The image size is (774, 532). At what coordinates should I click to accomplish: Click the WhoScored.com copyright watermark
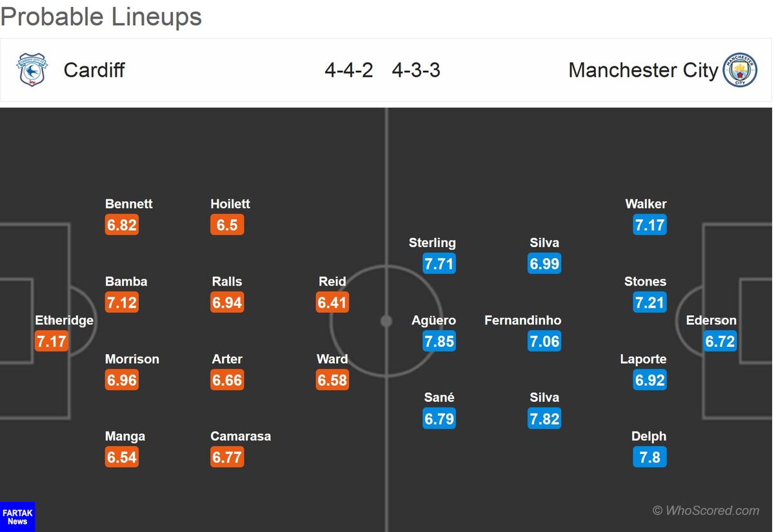click(x=706, y=510)
